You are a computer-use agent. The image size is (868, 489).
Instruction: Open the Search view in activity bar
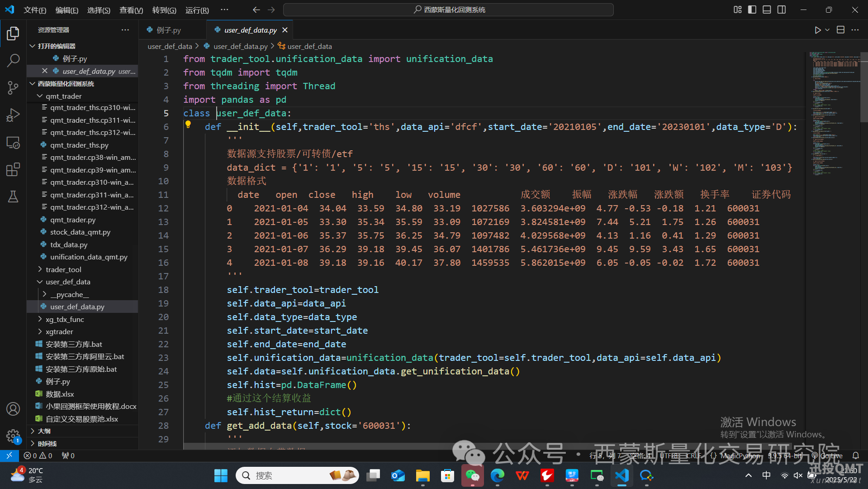13,60
